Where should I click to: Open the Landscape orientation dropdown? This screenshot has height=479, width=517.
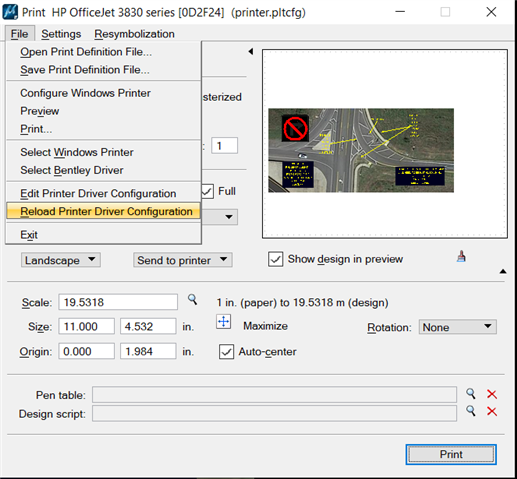tap(61, 260)
